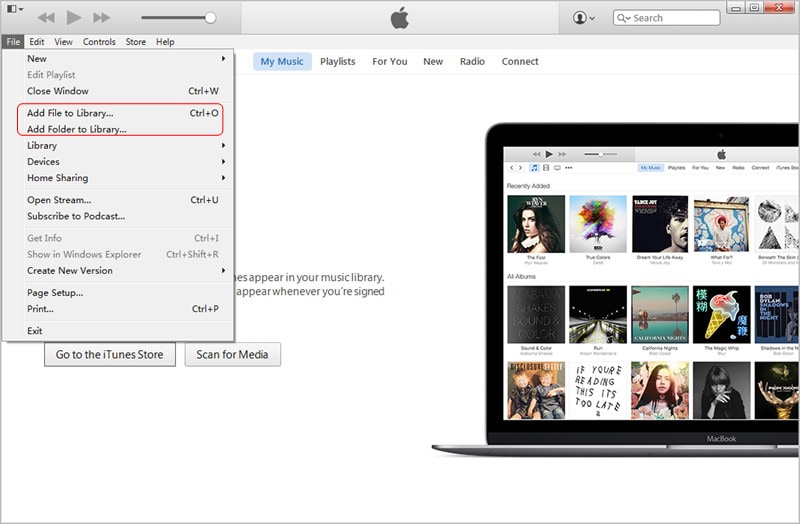Click the magnifier search options icon

click(x=623, y=18)
